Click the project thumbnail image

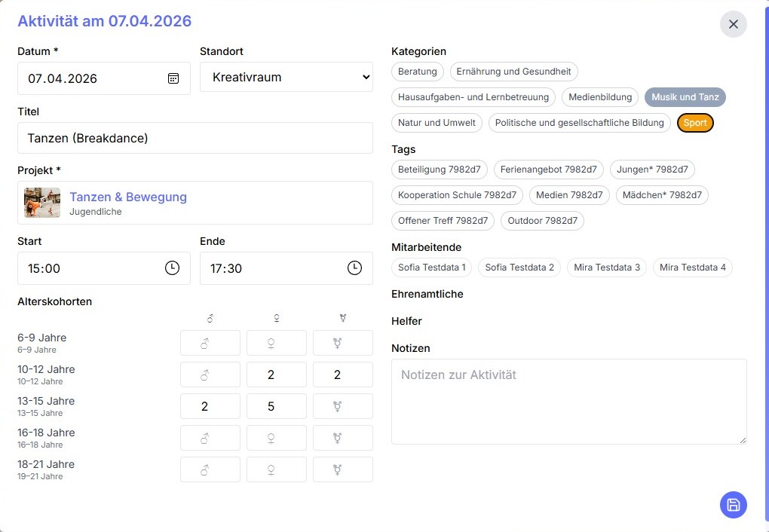42,203
